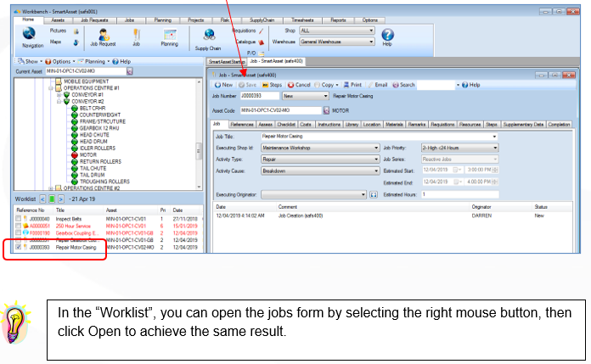Click New in the Job form toolbar

[x=224, y=85]
